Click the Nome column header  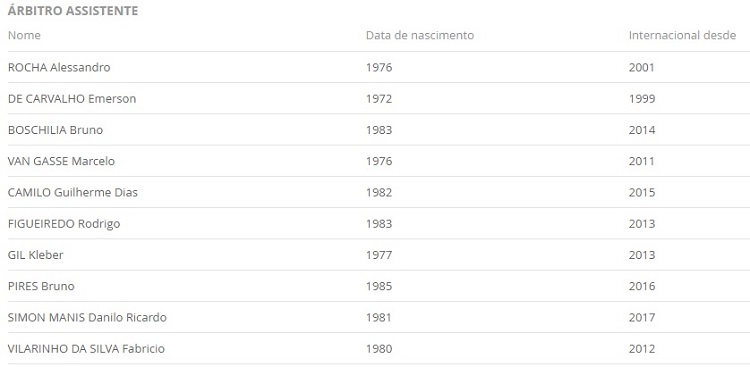coord(24,35)
